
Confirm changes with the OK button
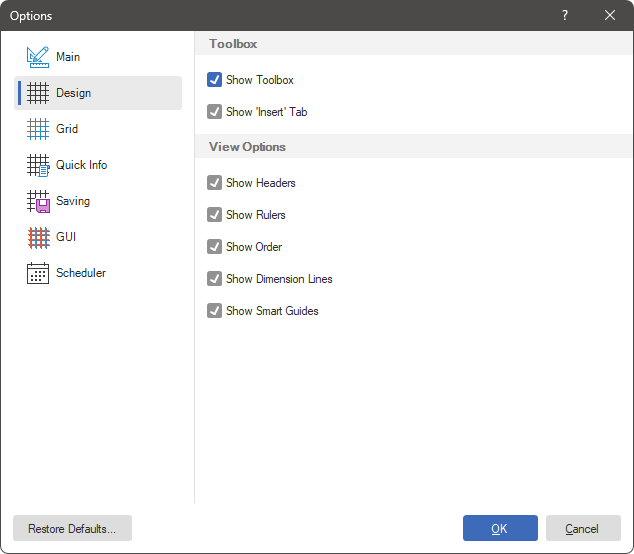point(500,528)
